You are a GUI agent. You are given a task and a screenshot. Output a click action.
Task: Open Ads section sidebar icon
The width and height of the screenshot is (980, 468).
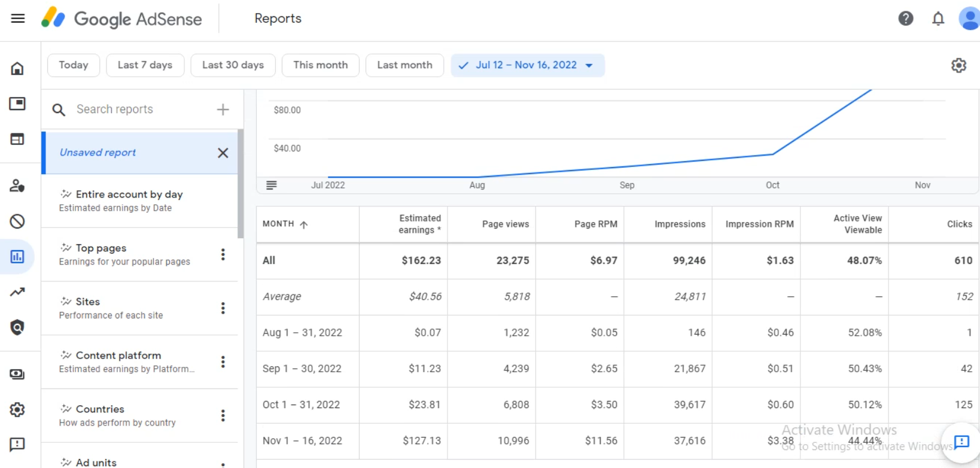click(x=17, y=104)
